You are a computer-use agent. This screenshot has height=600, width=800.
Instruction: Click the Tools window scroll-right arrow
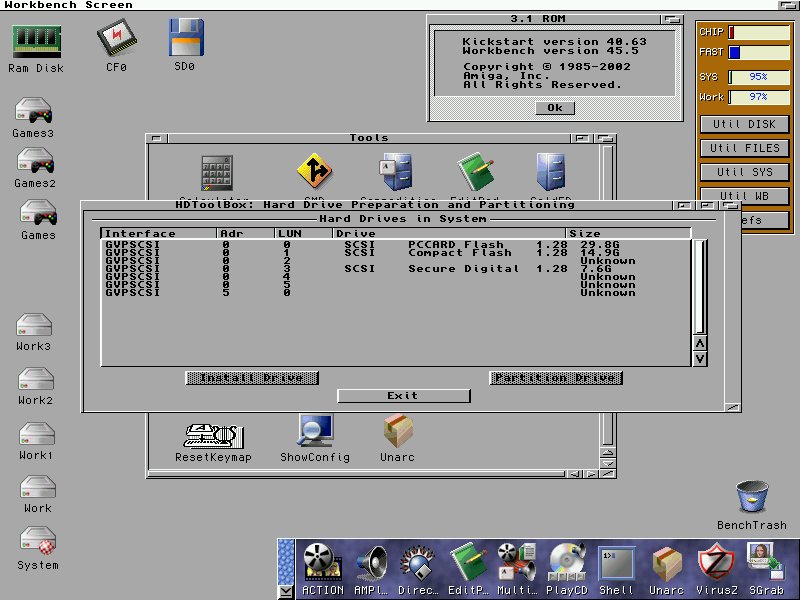591,474
